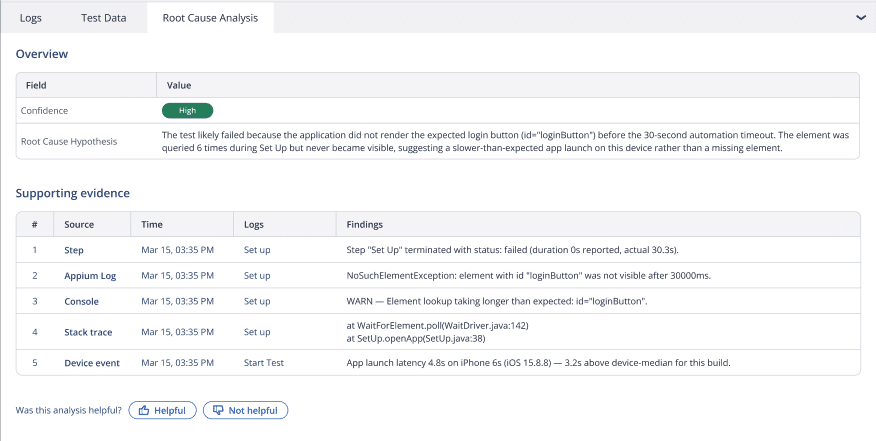876x441 pixels.
Task: Open the Set up log link for the Step row
Action: (257, 250)
